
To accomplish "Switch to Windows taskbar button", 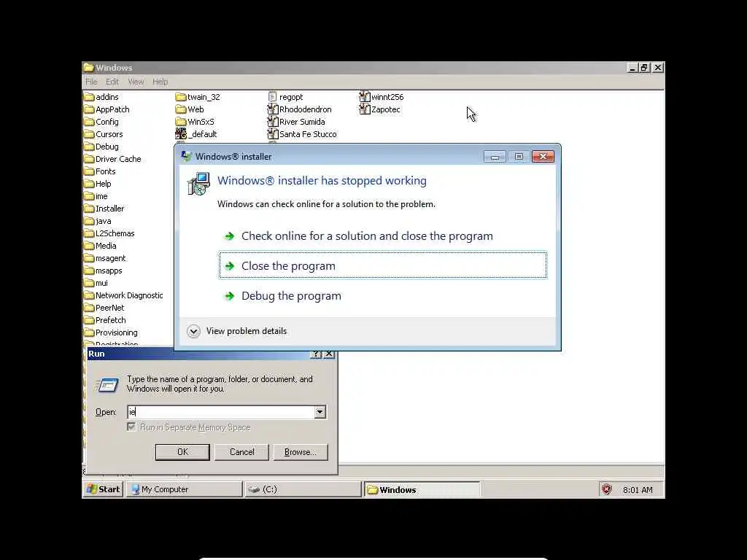I will [422, 489].
